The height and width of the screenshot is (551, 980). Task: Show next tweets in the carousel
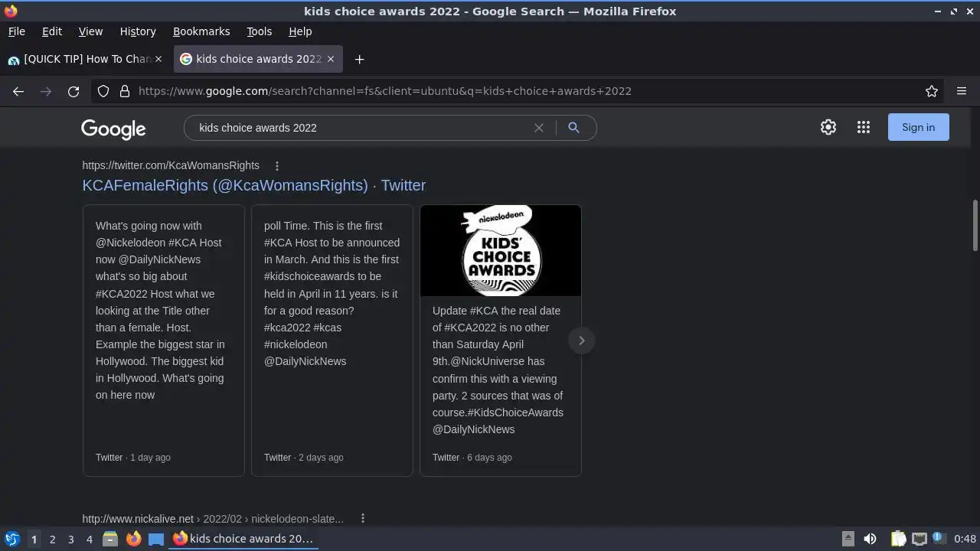click(582, 341)
